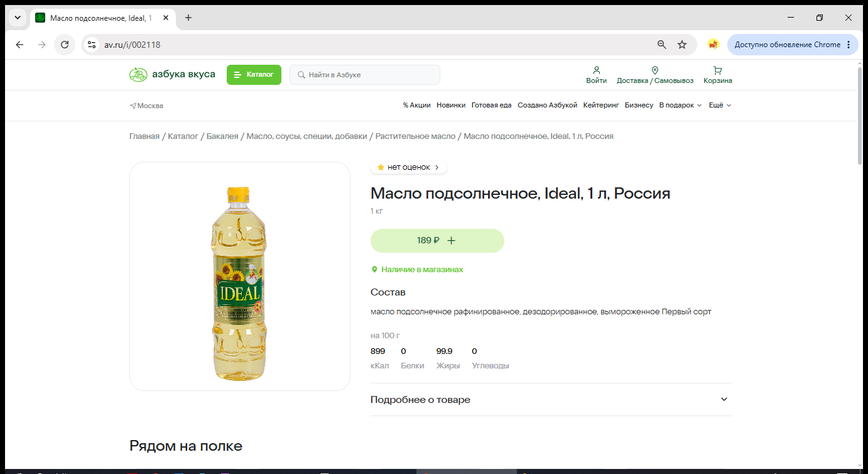Click Доступно обновление Chrome button
868x474 pixels.
[x=793, y=45]
